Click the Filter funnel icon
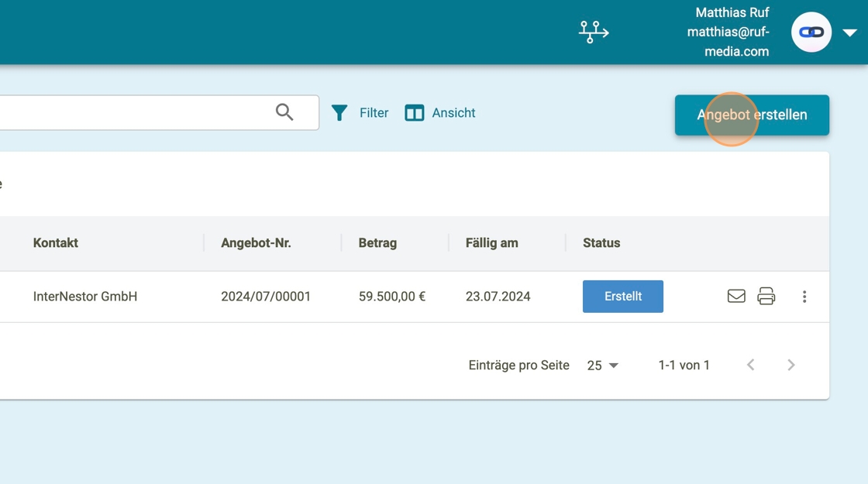868x484 pixels. (x=339, y=113)
